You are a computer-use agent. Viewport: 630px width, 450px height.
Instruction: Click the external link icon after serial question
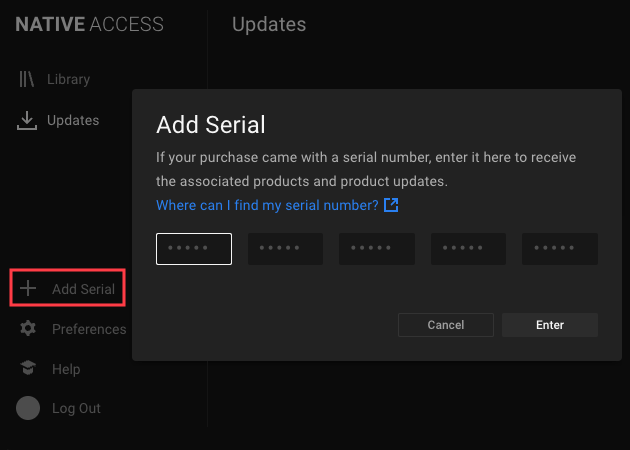click(x=391, y=205)
